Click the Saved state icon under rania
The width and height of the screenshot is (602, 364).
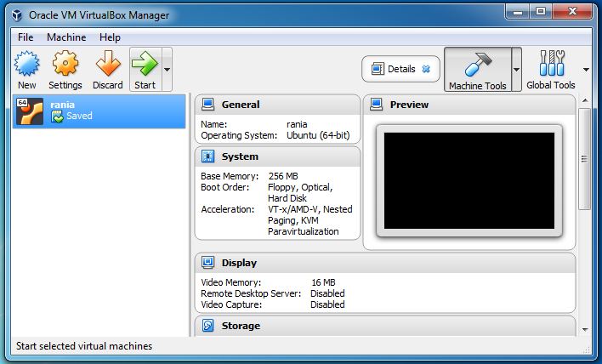pos(57,117)
